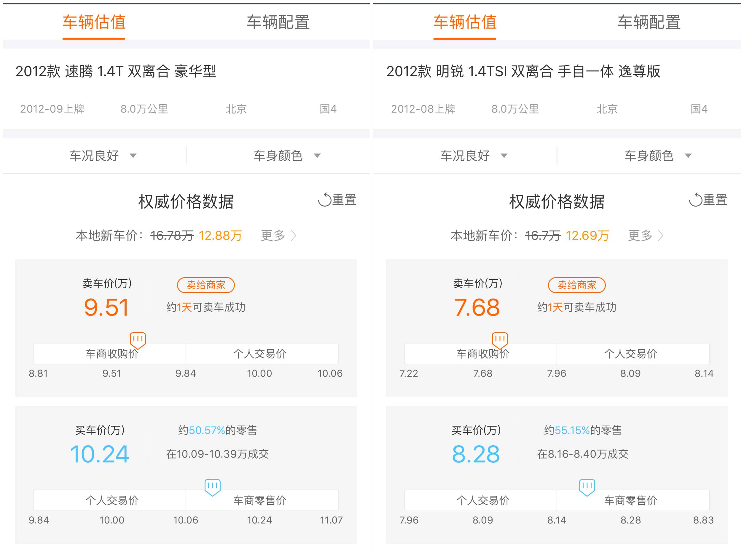744x560 pixels.
Task: Expand right 车况良好 condition dropdown
Action: pos(474,156)
